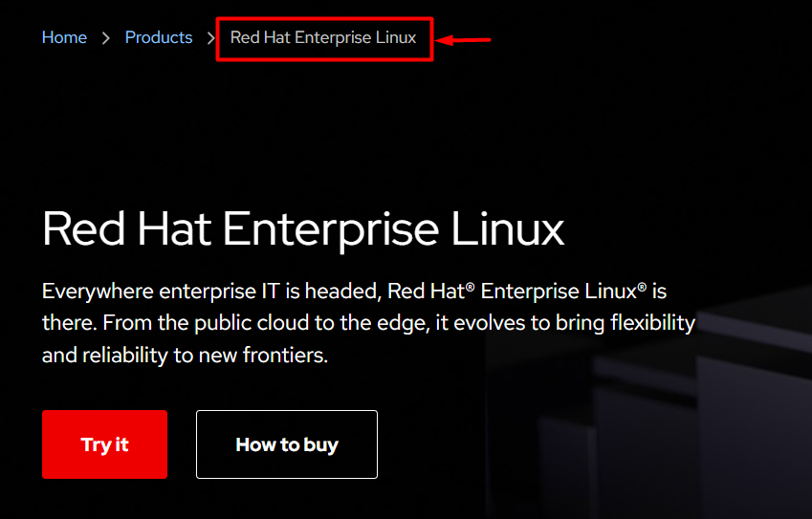This screenshot has width=812, height=519.
Task: Click the registered symbol after Enterprise Linux
Action: (x=643, y=287)
